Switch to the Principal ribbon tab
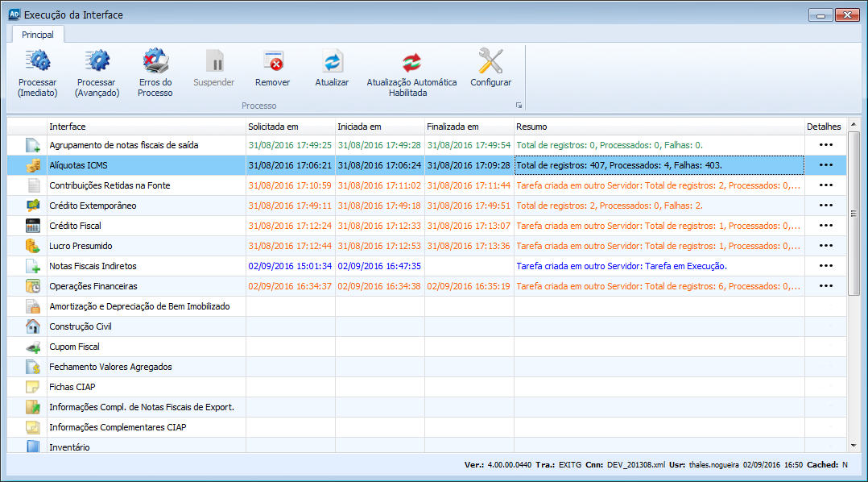The height and width of the screenshot is (482, 868). [38, 35]
